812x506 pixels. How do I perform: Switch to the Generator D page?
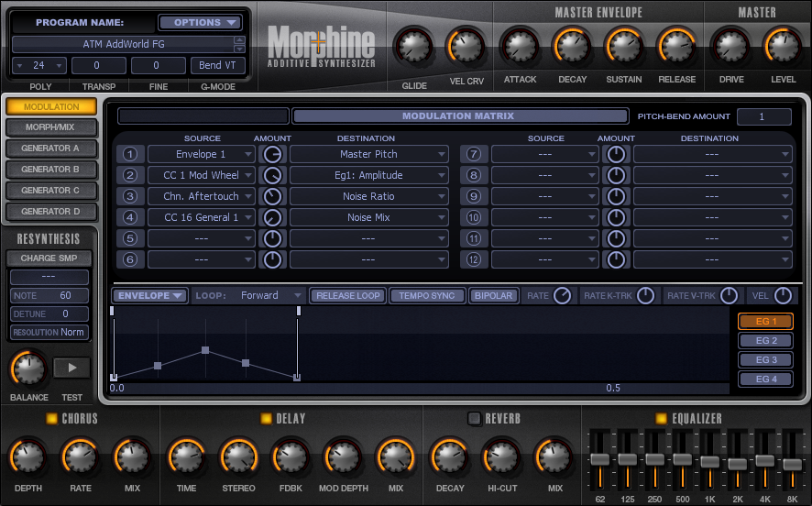51,212
